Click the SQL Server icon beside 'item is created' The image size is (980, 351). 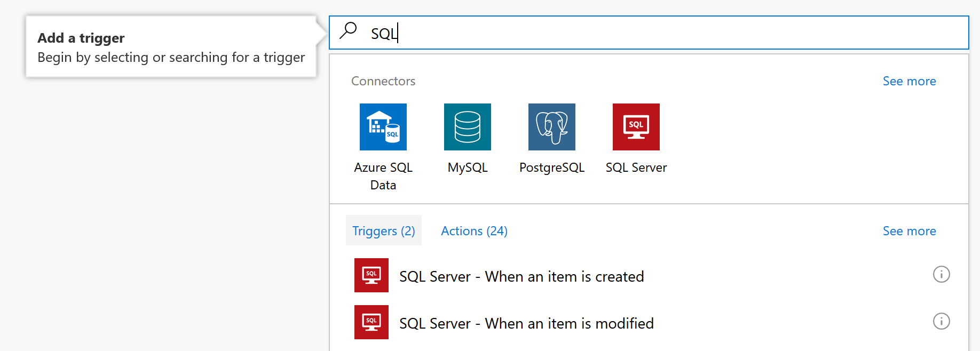click(x=372, y=275)
